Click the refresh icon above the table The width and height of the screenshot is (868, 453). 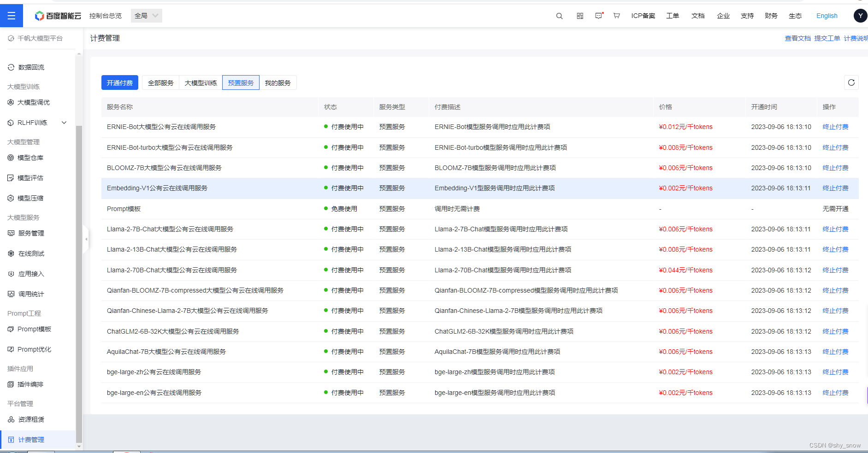pos(851,82)
